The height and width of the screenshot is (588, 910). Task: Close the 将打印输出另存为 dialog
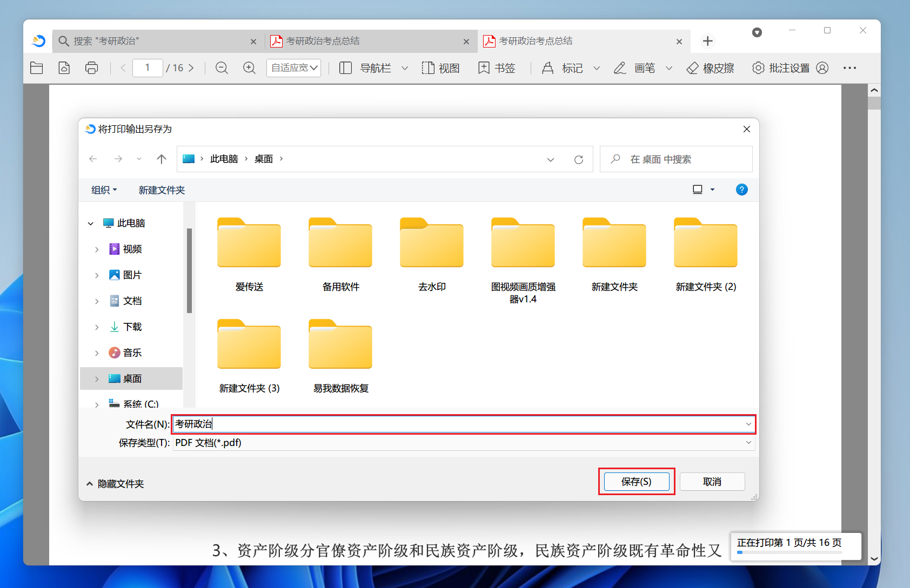click(747, 129)
